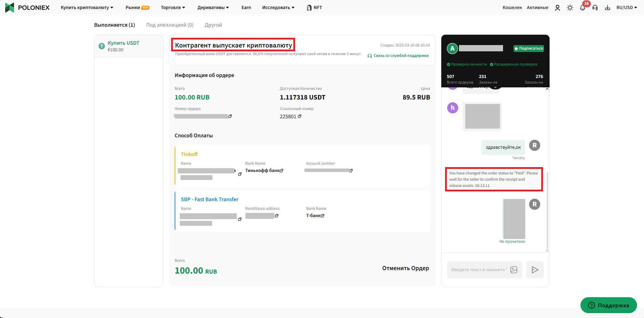Open the Рынки menu item

[x=137, y=8]
